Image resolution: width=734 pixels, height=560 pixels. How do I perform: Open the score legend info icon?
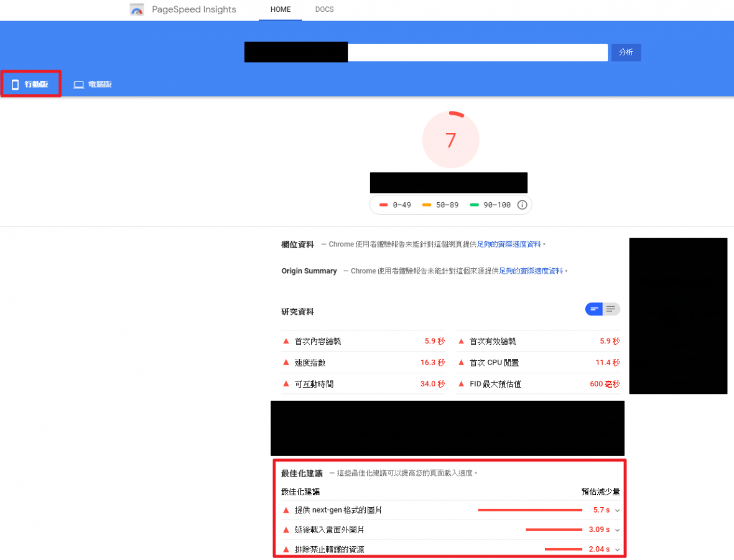tap(522, 205)
